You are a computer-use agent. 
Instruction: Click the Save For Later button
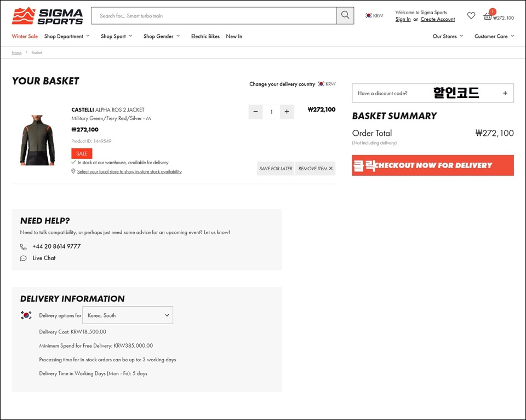pyautogui.click(x=276, y=169)
